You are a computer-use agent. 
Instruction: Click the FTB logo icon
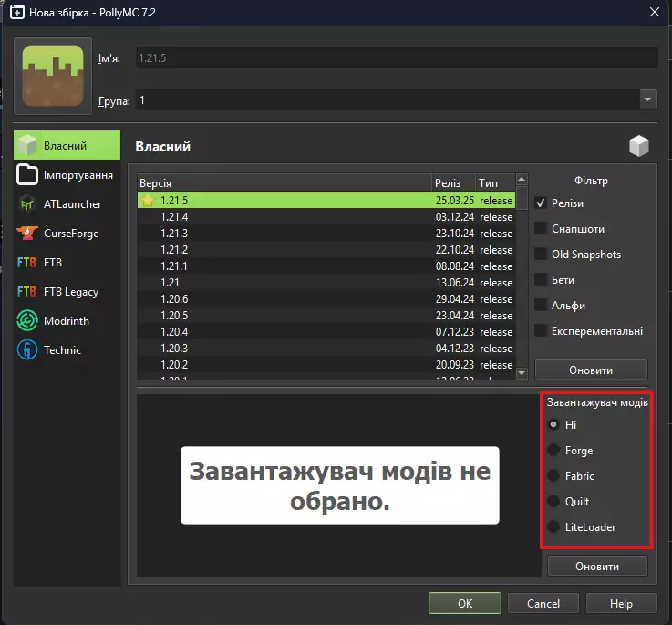click(26, 263)
